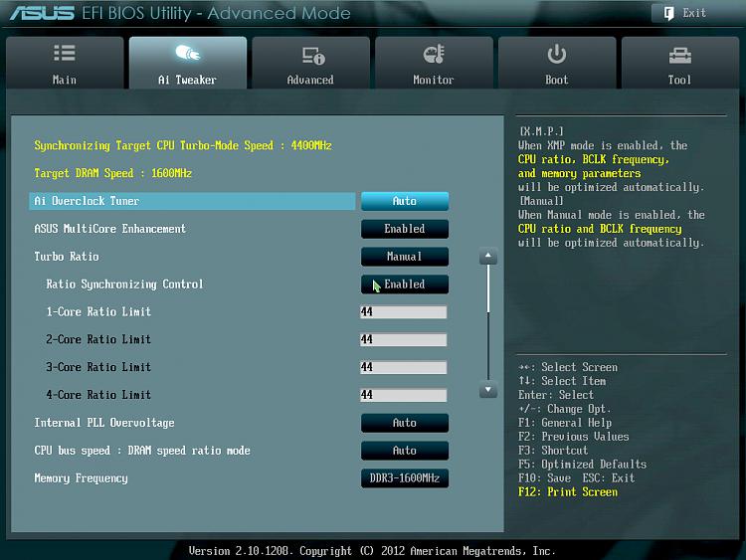Image resolution: width=746 pixels, height=560 pixels.
Task: Open the Main tab
Action: tap(65, 63)
